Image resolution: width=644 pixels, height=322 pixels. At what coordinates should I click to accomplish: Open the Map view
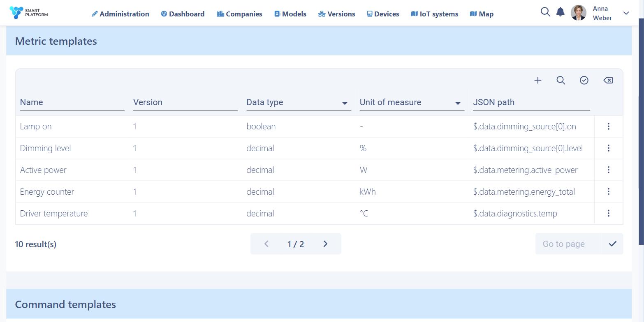coord(482,14)
